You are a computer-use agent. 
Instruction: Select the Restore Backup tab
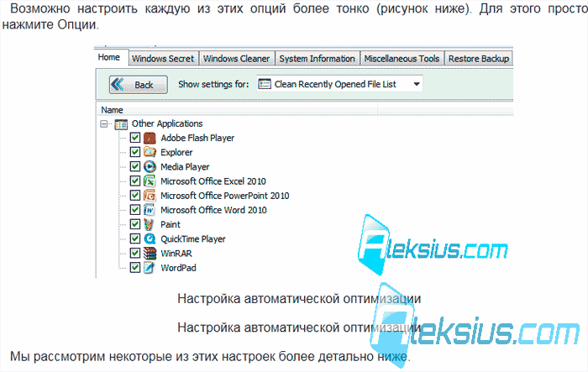pyautogui.click(x=479, y=59)
